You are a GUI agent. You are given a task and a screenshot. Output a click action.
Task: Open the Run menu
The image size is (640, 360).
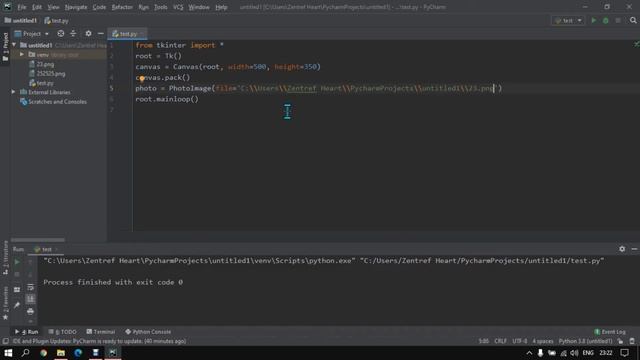click(143, 7)
